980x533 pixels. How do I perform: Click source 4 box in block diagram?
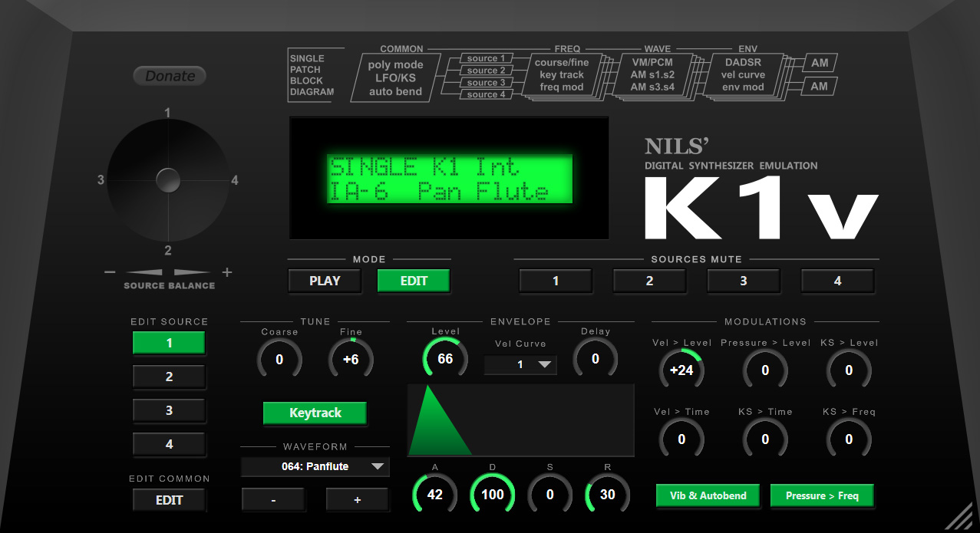pyautogui.click(x=487, y=94)
